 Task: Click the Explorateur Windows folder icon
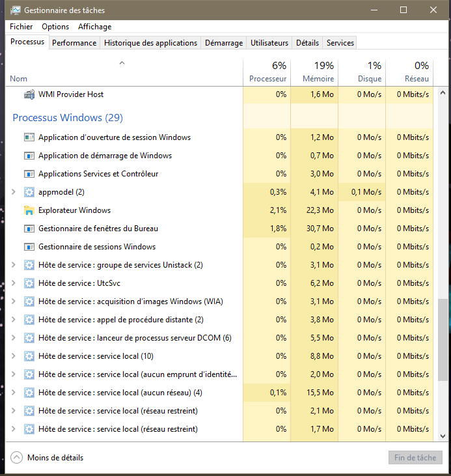pyautogui.click(x=29, y=210)
